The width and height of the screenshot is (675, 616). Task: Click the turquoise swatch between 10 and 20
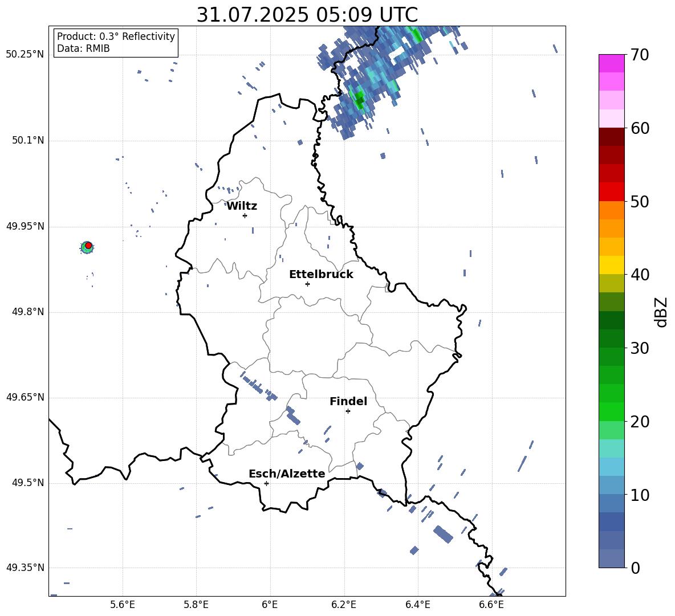tap(611, 448)
